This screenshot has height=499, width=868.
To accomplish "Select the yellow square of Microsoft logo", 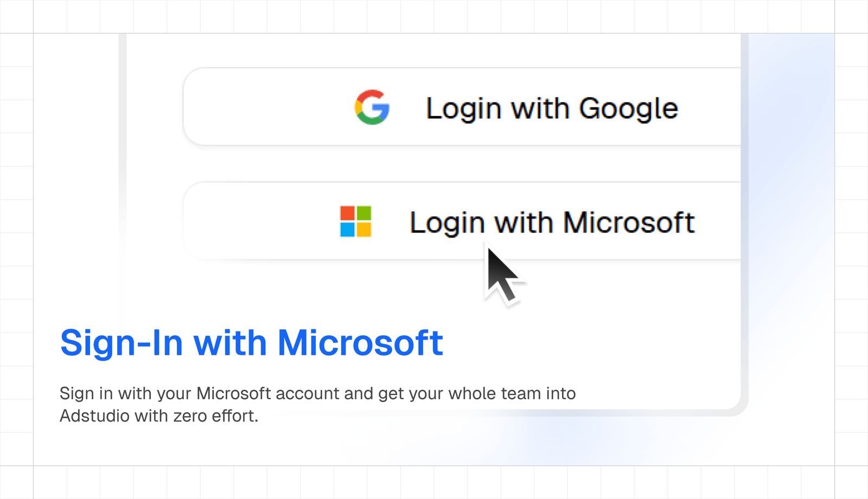I will tap(364, 230).
